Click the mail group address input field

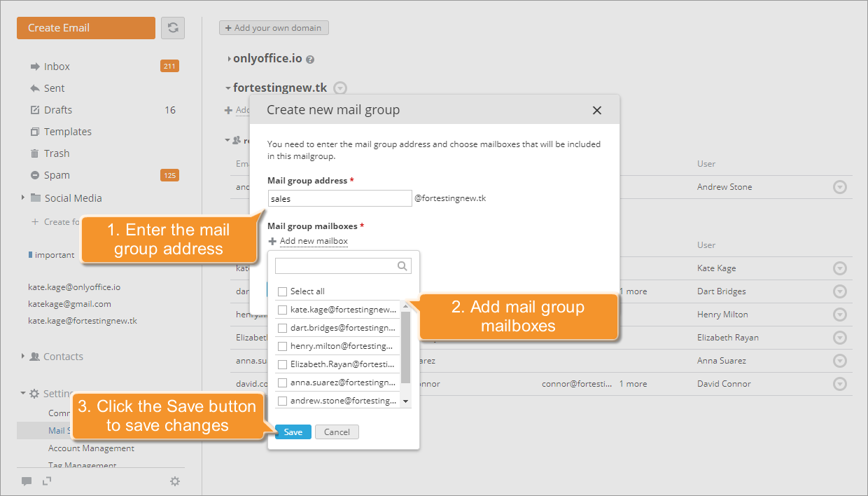(339, 198)
